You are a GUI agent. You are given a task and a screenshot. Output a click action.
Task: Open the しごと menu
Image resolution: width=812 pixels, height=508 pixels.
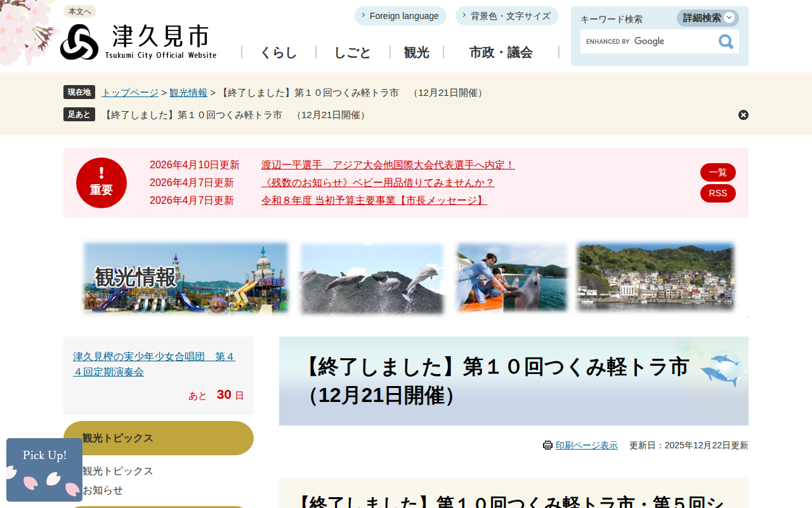click(353, 53)
